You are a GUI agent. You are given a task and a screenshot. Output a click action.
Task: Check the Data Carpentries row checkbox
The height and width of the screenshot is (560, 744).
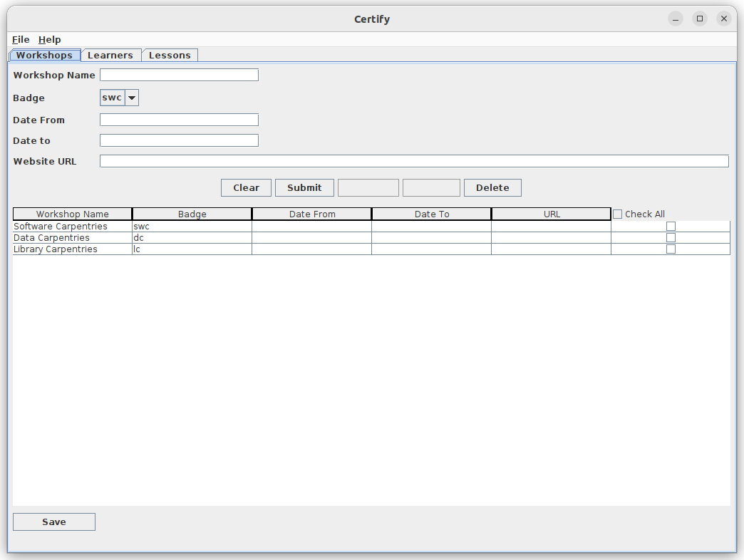tap(671, 237)
